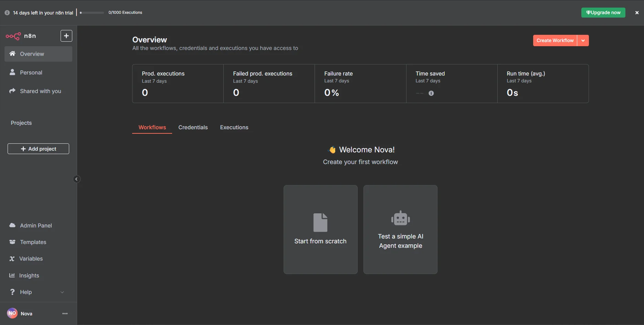Screen dimensions: 644x325
Task: Open the Templates link
Action: click(x=38, y=242)
